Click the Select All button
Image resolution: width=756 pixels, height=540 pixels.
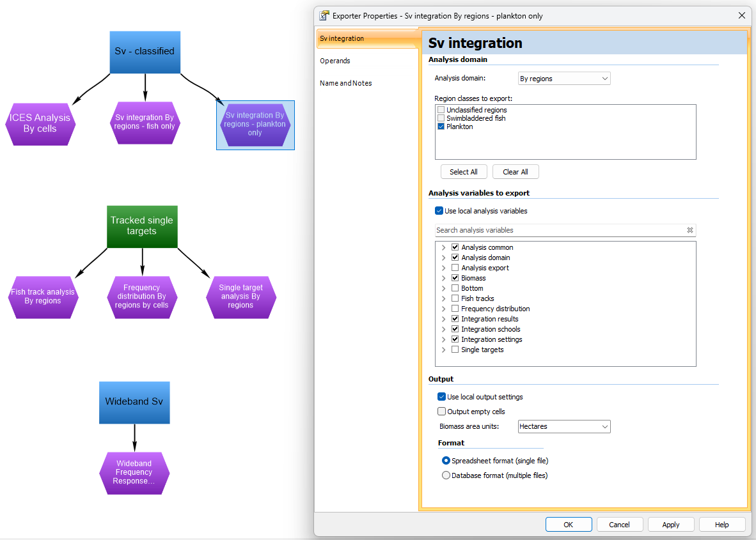(464, 171)
